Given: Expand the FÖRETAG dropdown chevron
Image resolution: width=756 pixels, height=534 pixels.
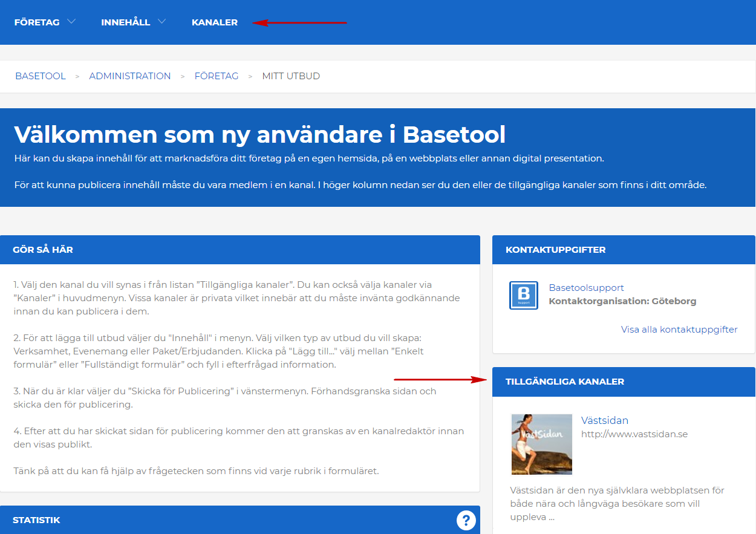Looking at the screenshot, I should [x=71, y=22].
